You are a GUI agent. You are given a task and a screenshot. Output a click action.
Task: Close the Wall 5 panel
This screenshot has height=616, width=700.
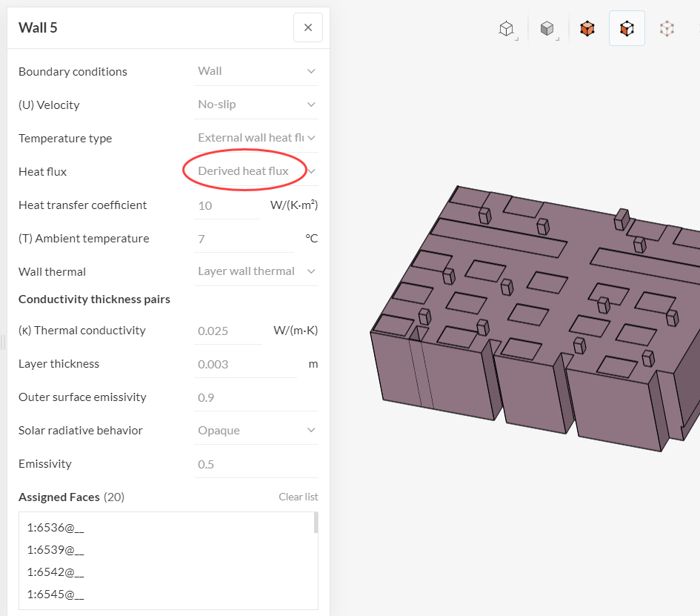tap(308, 28)
